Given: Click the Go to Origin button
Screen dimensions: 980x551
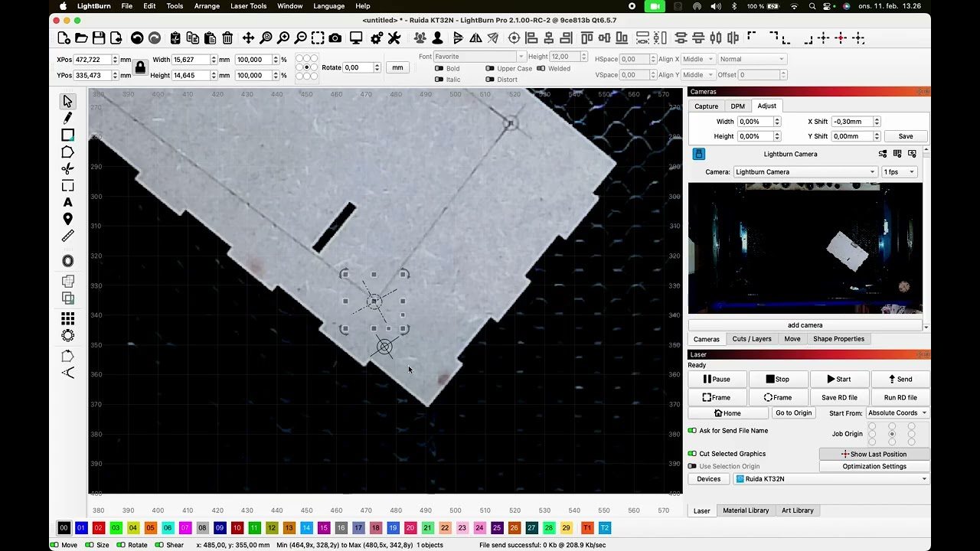Looking at the screenshot, I should coord(793,413).
